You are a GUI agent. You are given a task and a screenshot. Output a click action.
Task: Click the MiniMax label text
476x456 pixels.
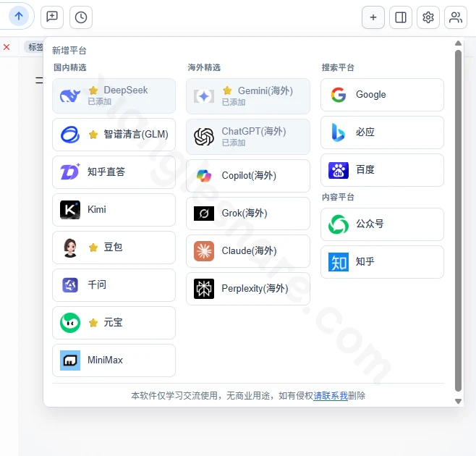coord(105,360)
